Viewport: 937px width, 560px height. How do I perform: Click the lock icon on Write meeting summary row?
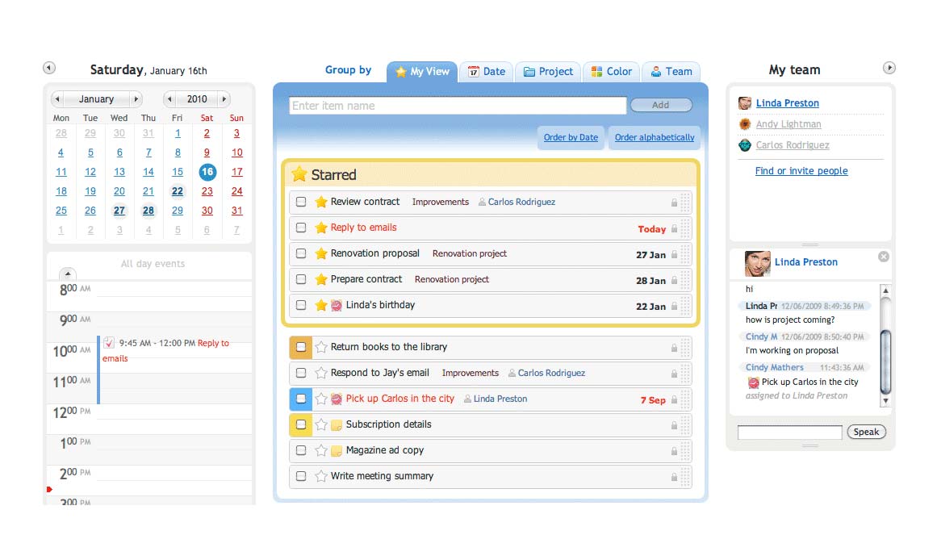point(674,477)
